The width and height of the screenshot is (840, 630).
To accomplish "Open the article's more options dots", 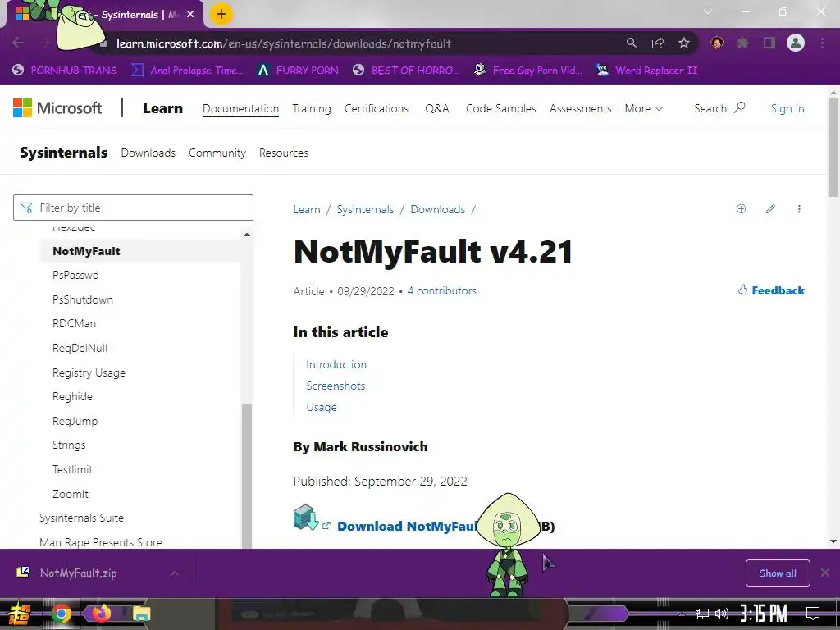I will (799, 209).
